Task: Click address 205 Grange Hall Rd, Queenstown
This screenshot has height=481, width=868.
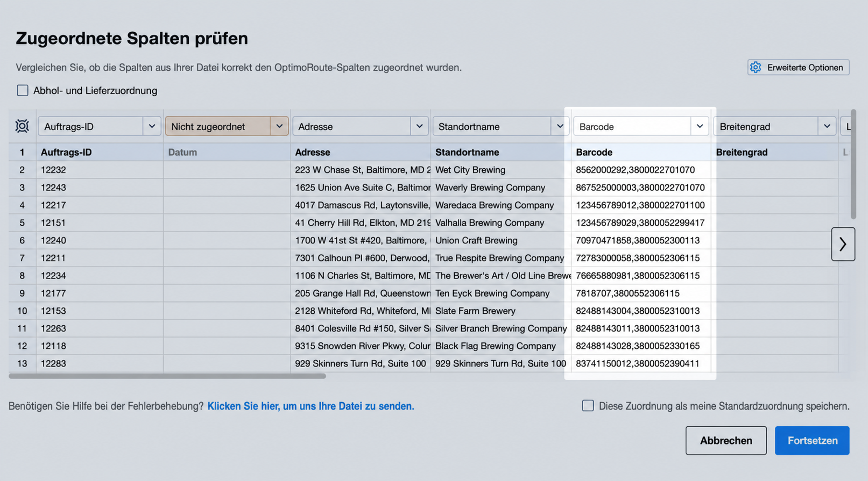Action: tap(360, 293)
